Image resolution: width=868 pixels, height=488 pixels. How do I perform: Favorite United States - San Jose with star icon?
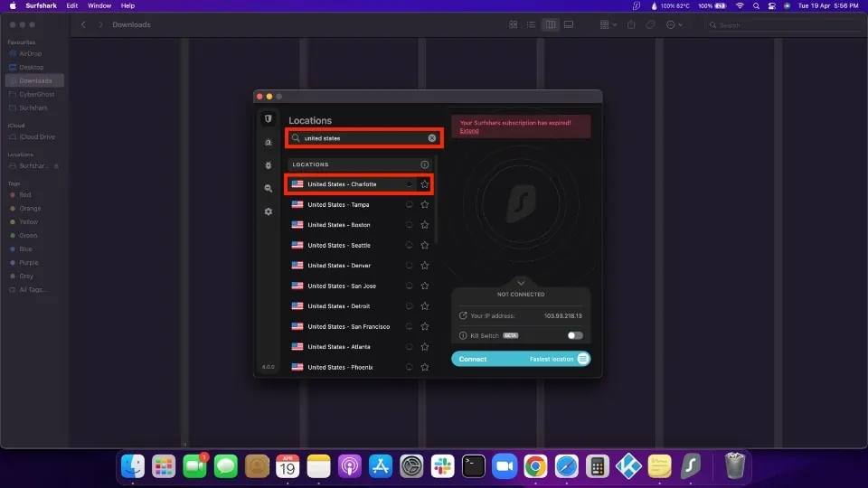[425, 286]
